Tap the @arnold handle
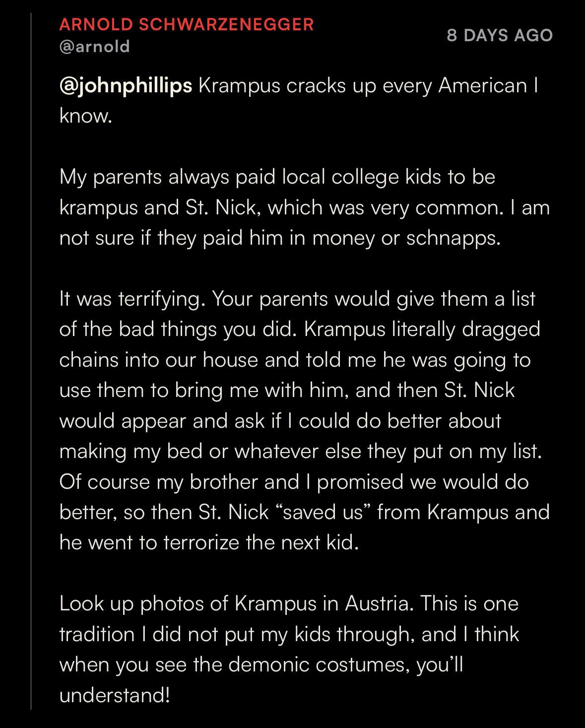585x728 pixels. click(94, 47)
